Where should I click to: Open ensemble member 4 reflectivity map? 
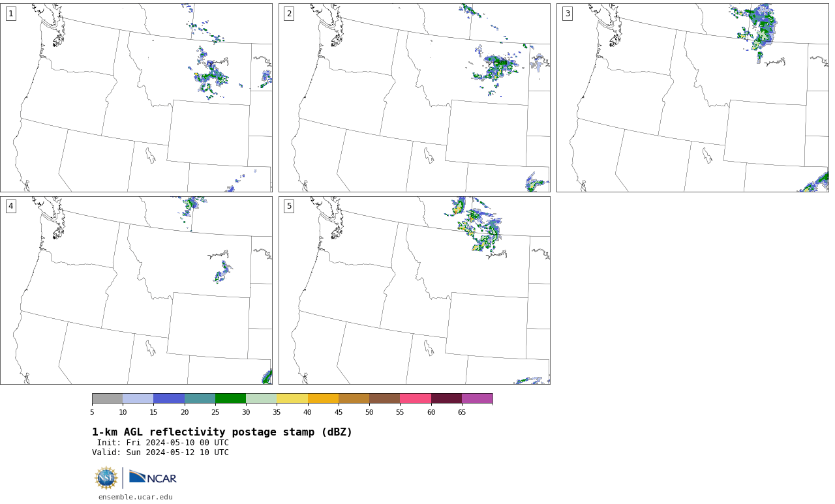[x=136, y=290]
